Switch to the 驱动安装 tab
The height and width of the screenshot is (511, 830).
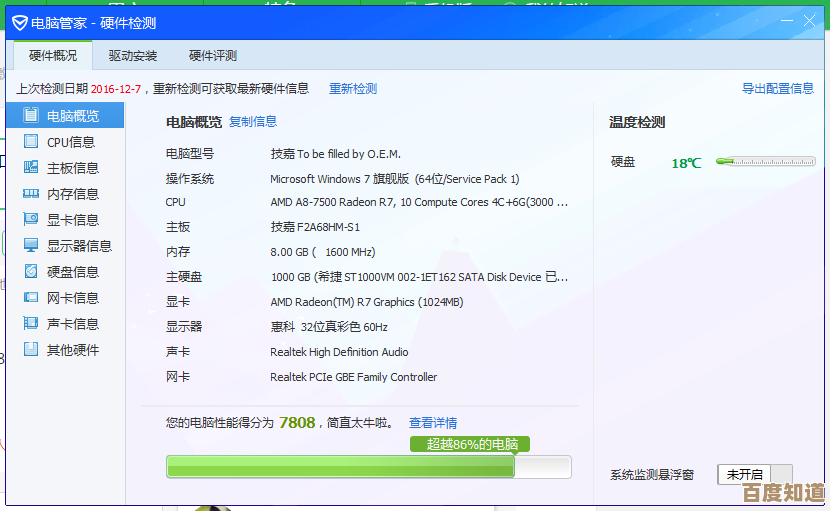click(x=133, y=56)
